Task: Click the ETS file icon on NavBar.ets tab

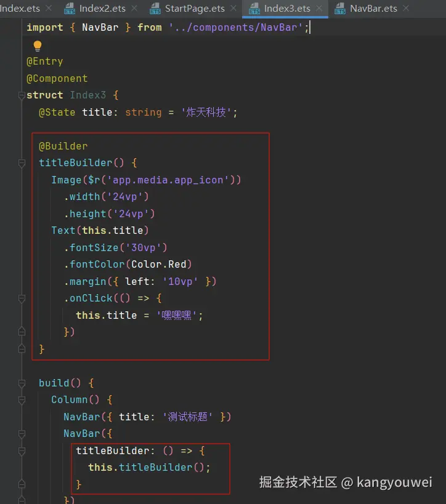Action: click(x=340, y=9)
